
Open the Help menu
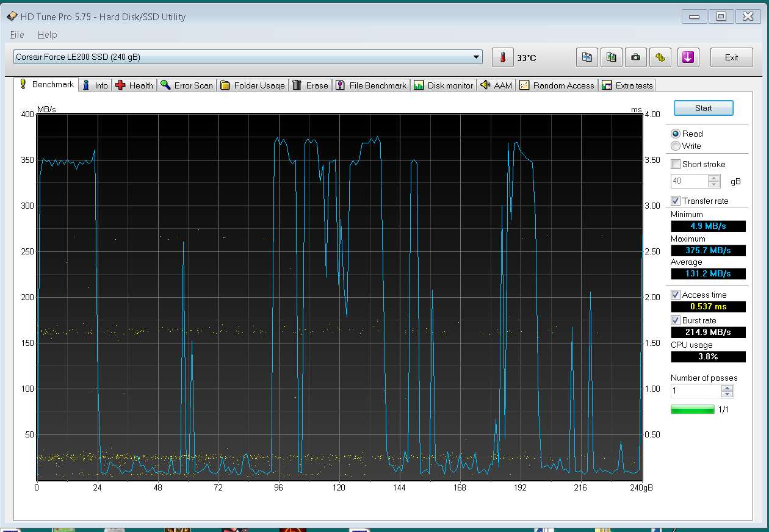point(47,35)
